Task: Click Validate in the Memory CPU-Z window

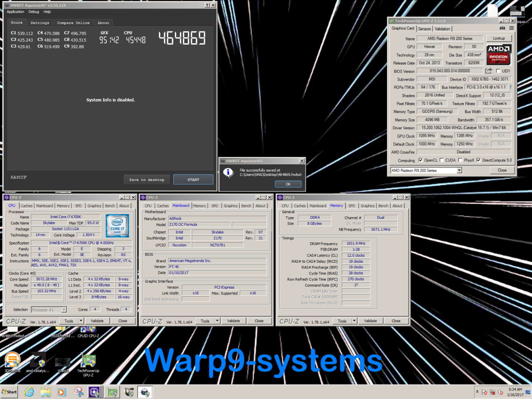Action: point(371,321)
